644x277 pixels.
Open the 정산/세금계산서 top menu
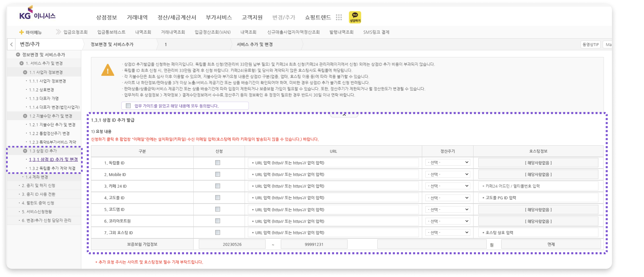tap(177, 17)
